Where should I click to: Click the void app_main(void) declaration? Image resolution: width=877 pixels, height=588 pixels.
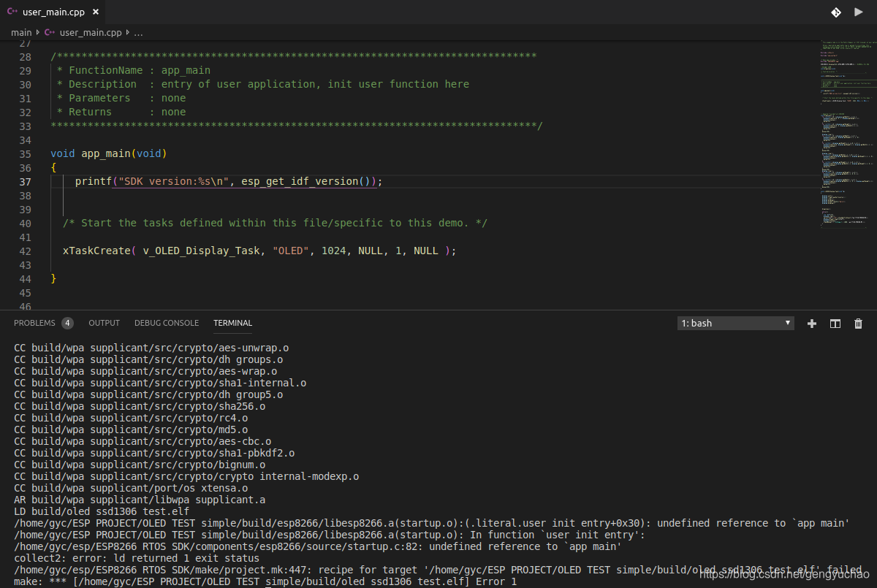click(x=109, y=153)
